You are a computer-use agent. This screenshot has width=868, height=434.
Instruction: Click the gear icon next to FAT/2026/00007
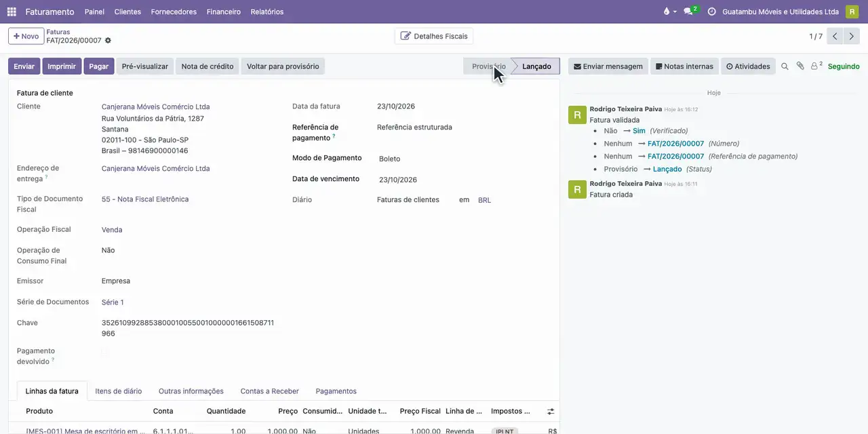click(x=108, y=41)
